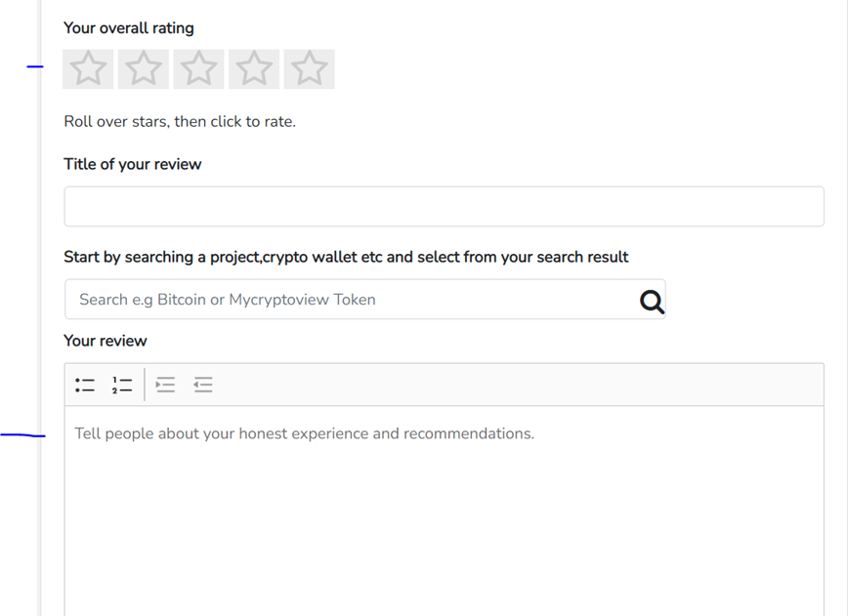Click the 'Start by searching a project' label
This screenshot has height=616, width=848.
(x=346, y=257)
